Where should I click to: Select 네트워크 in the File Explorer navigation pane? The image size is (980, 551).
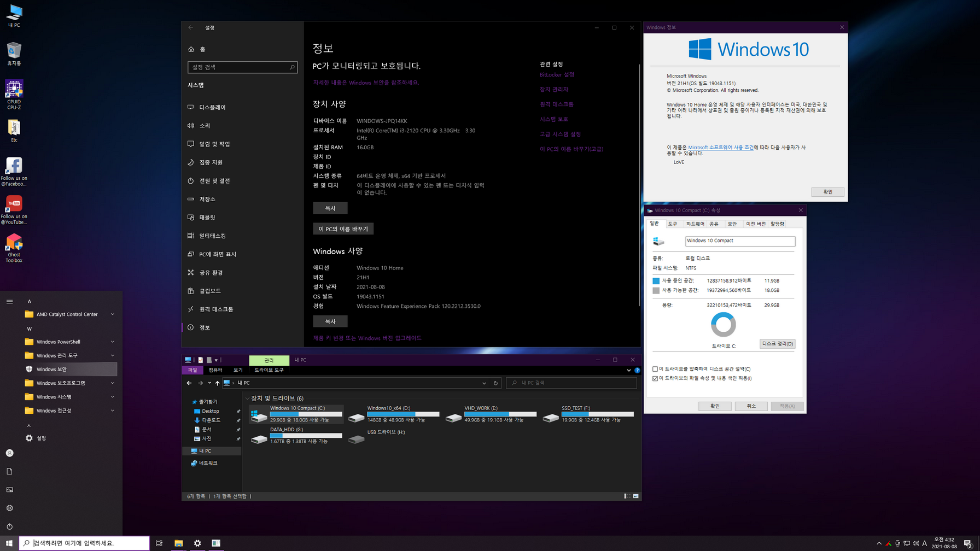(x=208, y=463)
